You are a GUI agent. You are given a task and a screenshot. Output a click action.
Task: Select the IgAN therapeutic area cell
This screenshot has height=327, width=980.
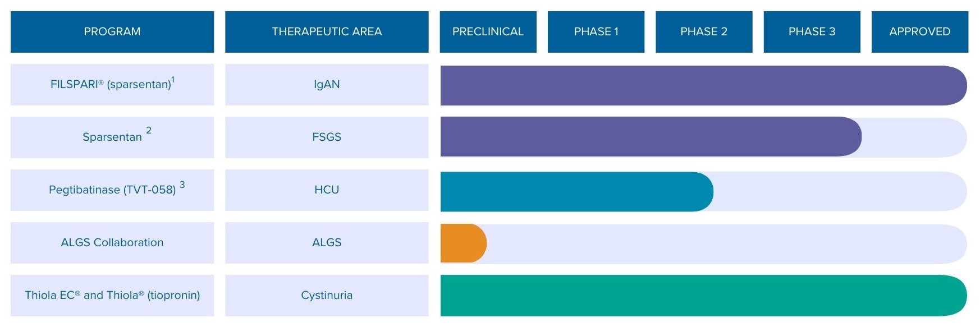(x=327, y=85)
